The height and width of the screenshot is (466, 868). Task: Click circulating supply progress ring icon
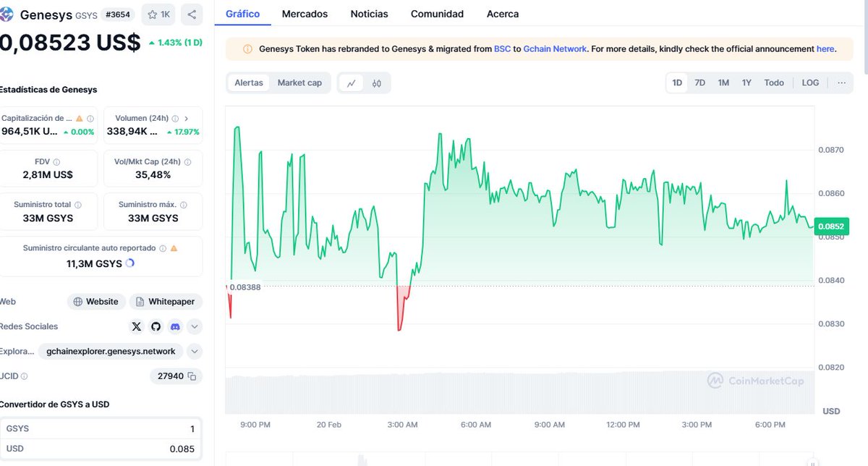tap(130, 263)
